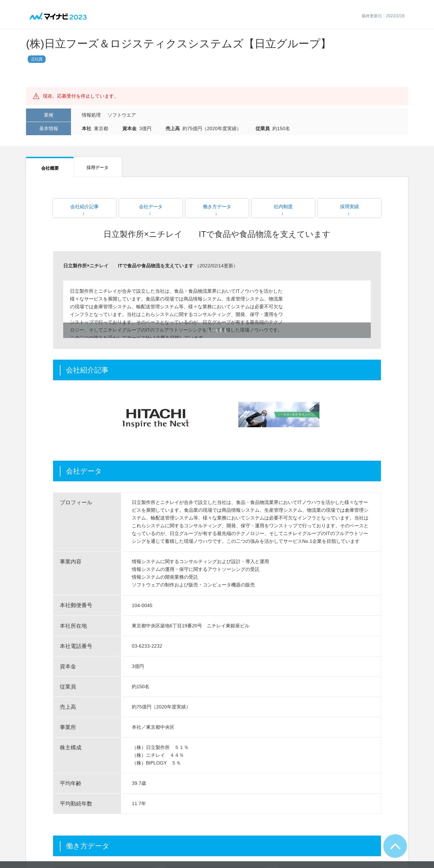
Task: Open the businessman skyscraper banner image
Action: 279,414
